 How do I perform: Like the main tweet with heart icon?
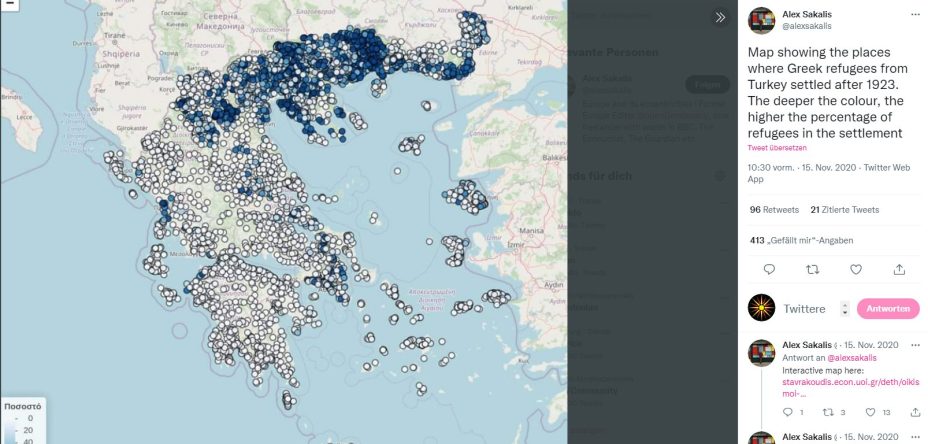coord(856,269)
